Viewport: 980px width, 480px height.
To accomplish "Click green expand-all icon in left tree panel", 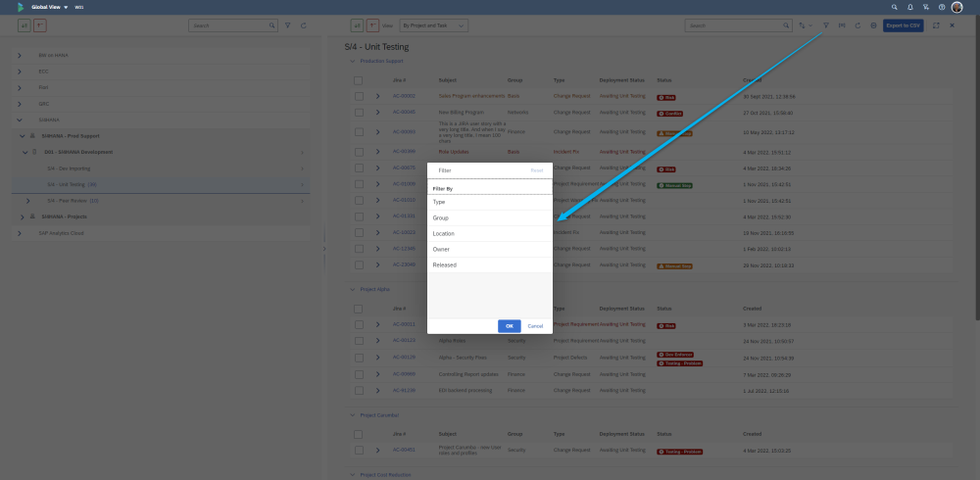I will [24, 25].
